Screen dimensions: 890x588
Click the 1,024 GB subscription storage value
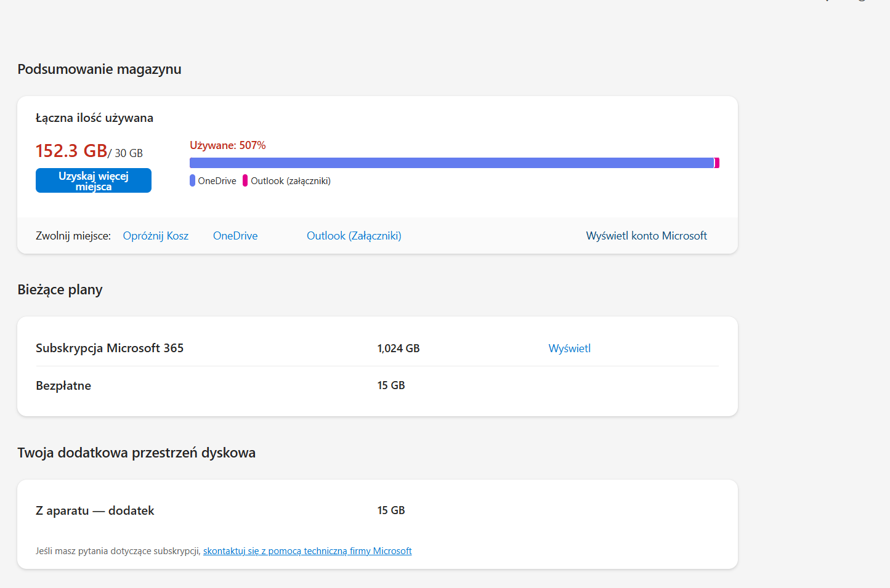398,348
